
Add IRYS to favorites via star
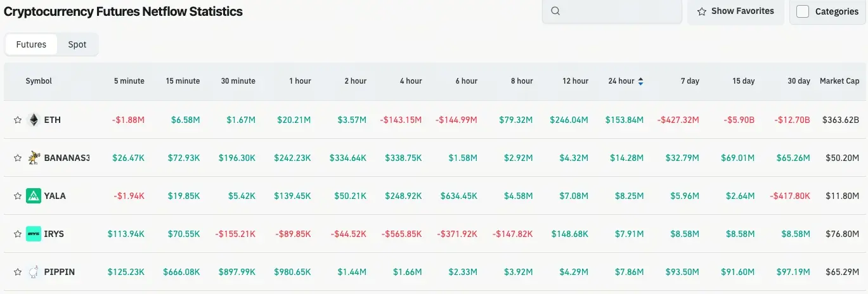click(x=18, y=234)
